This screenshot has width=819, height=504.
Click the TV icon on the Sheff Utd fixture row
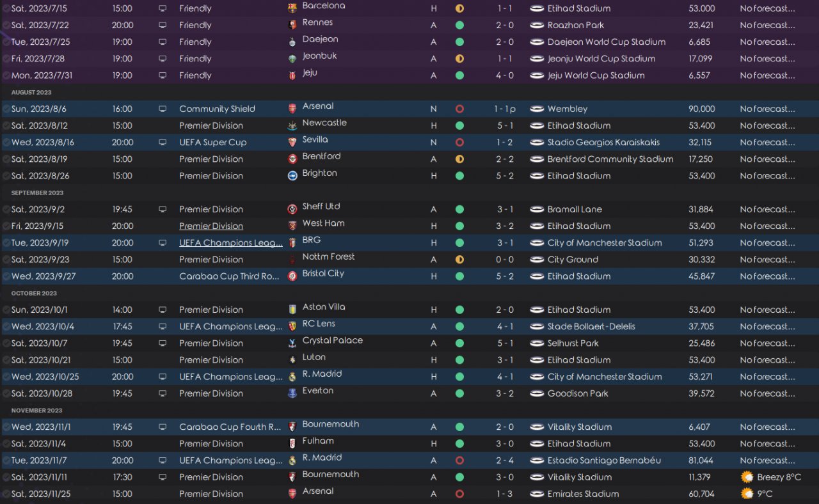[x=163, y=209]
